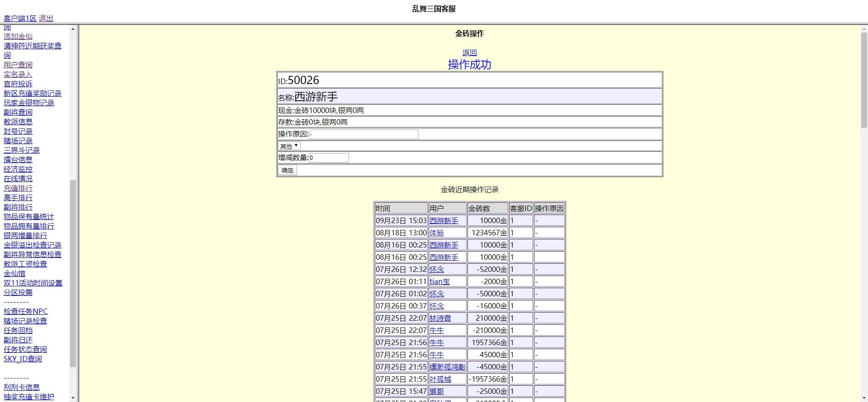Follow the 返回 link above 操作成功
The height and width of the screenshot is (402, 868).
469,52
